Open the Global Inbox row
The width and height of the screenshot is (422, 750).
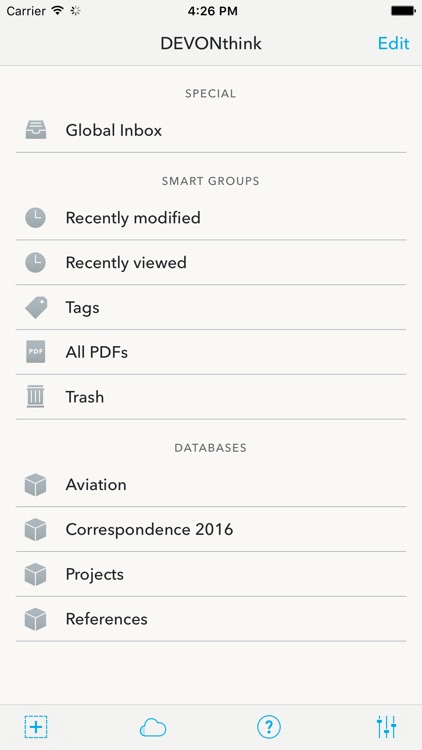coord(211,130)
